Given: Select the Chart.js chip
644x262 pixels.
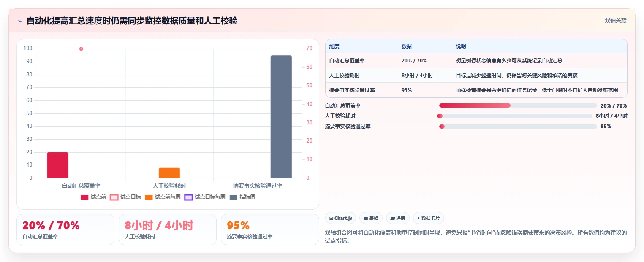Looking at the screenshot, I should click(341, 218).
